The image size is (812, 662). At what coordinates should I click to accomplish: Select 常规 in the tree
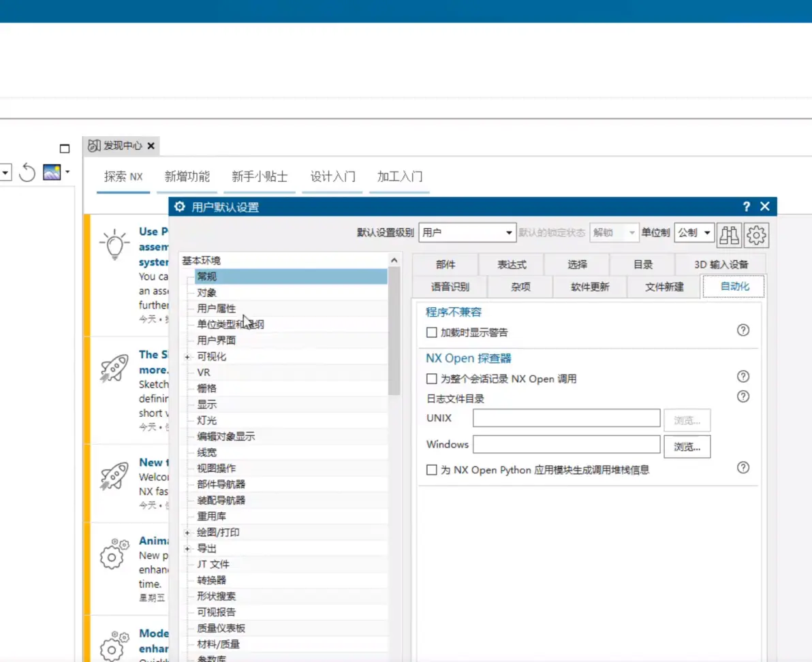tap(290, 277)
